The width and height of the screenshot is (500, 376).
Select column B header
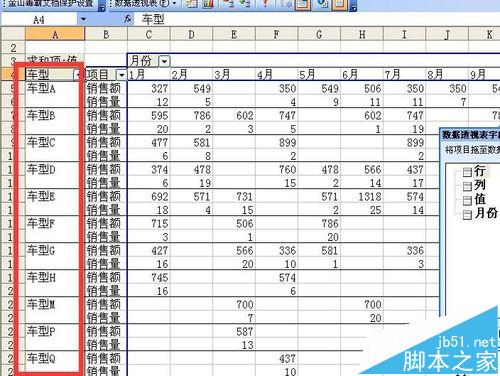[x=106, y=34]
